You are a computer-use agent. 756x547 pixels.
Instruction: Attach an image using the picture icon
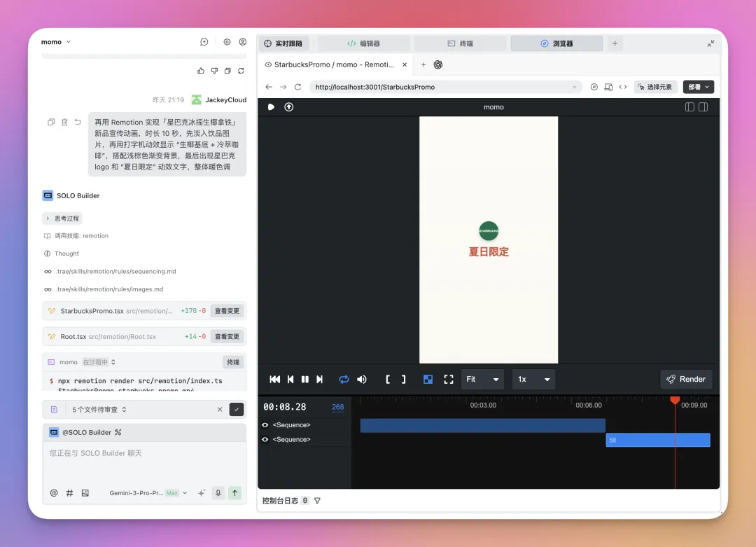click(x=85, y=493)
